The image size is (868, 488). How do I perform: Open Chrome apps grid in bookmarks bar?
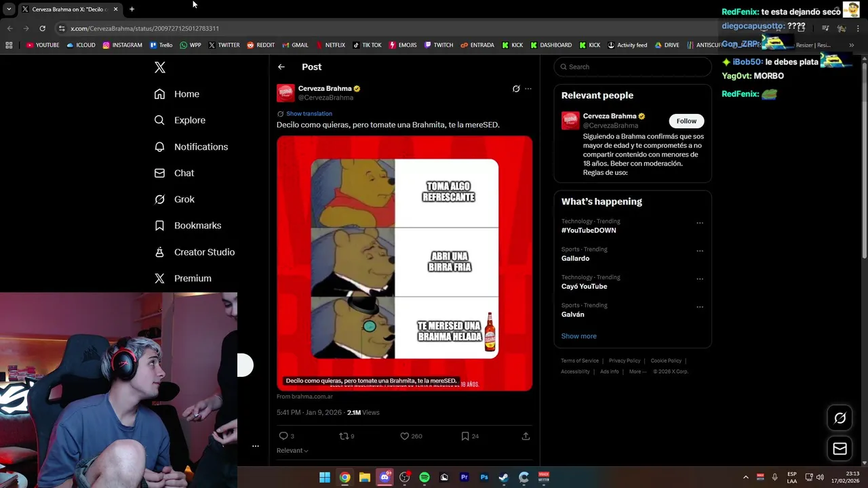click(9, 45)
